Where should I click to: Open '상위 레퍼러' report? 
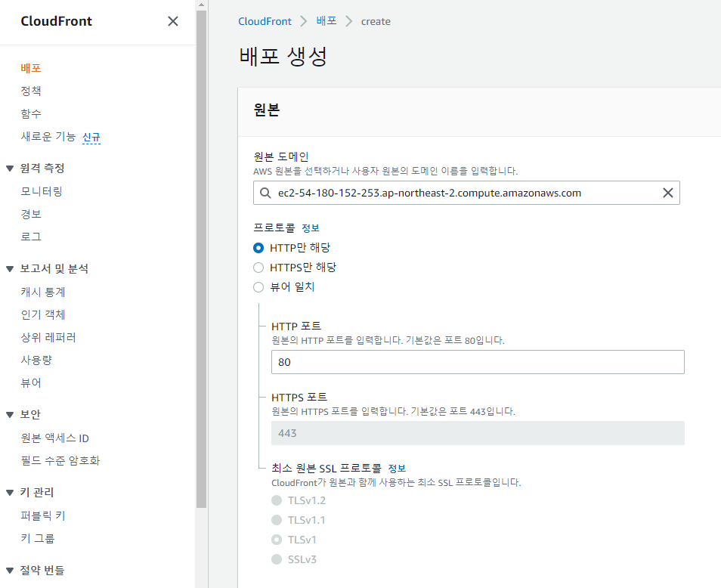point(48,337)
